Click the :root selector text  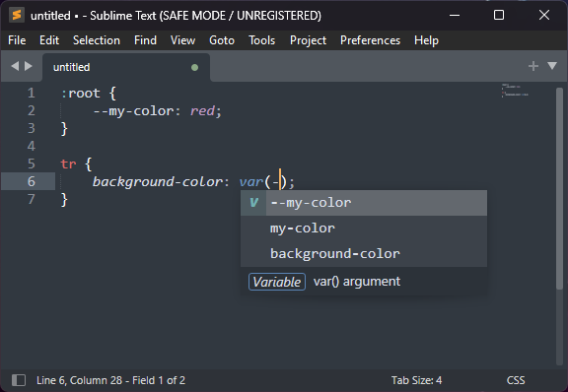pyautogui.click(x=80, y=94)
